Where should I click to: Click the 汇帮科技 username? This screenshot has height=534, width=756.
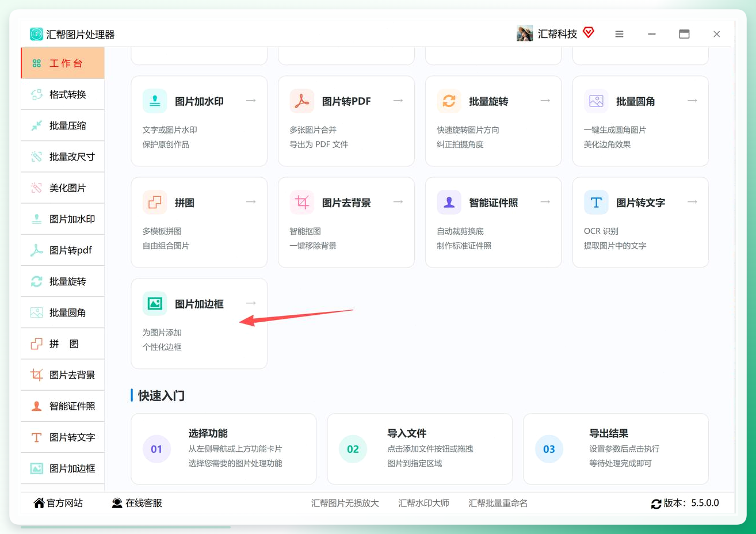(x=557, y=34)
